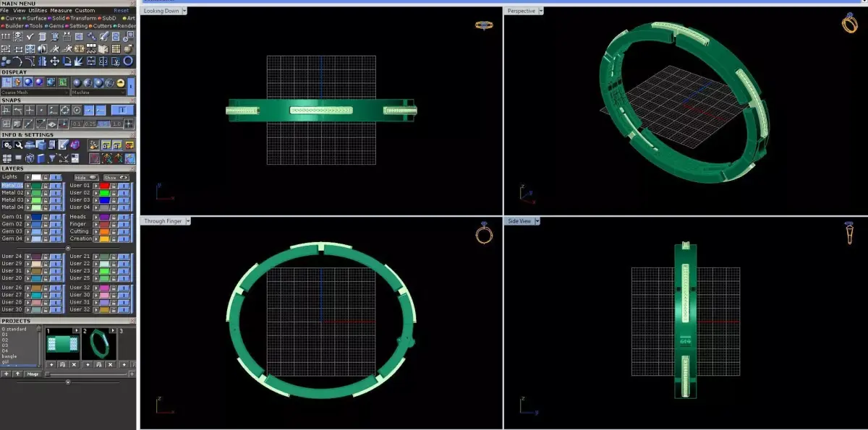Click the magnifier wrench icon

tap(18, 145)
